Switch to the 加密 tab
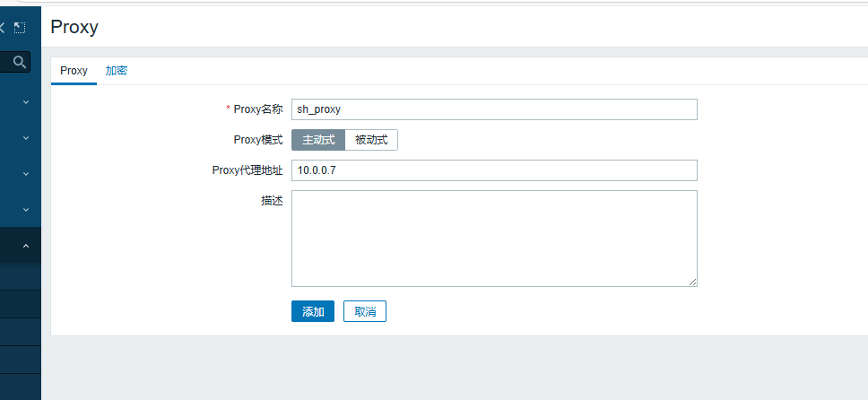The height and width of the screenshot is (400, 868). pyautogui.click(x=117, y=71)
